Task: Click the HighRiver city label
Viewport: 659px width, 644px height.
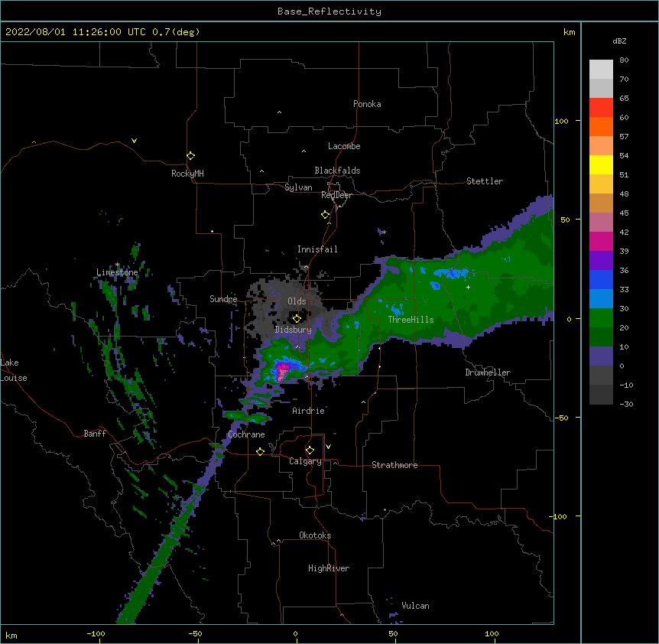Action: (x=329, y=568)
